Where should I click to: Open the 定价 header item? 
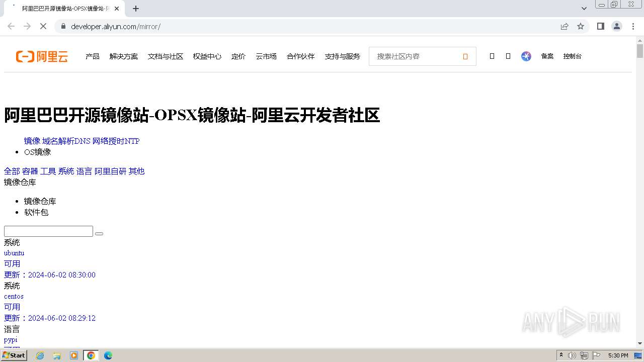click(238, 56)
